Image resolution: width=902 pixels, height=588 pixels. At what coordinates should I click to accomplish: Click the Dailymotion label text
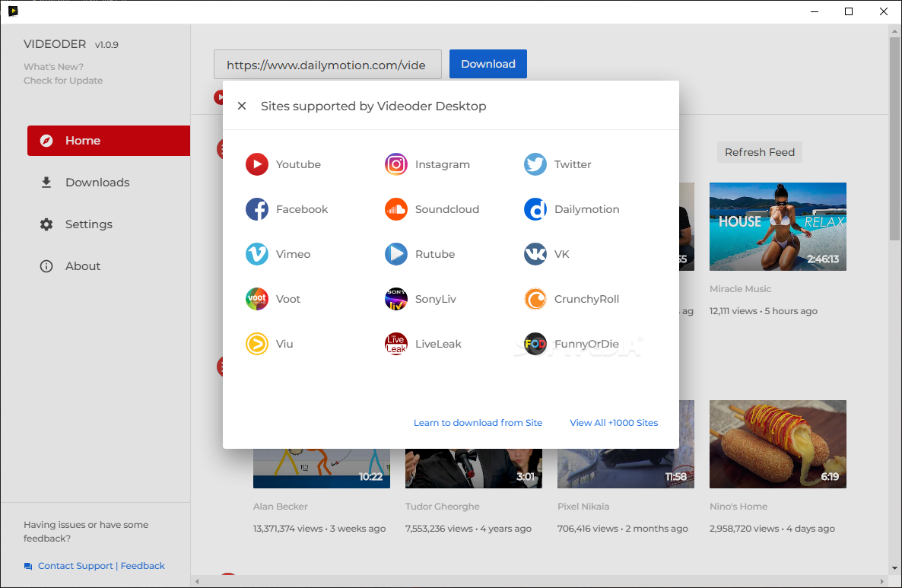coord(587,209)
